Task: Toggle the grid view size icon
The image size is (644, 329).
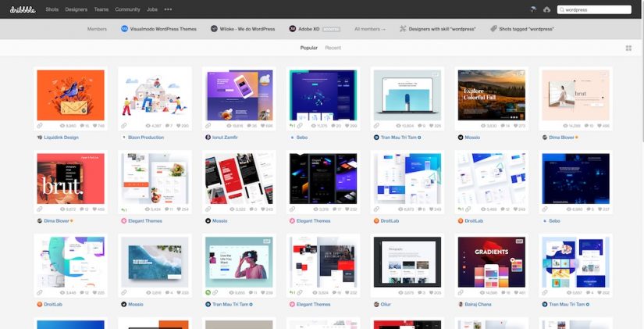Action: 628,48
